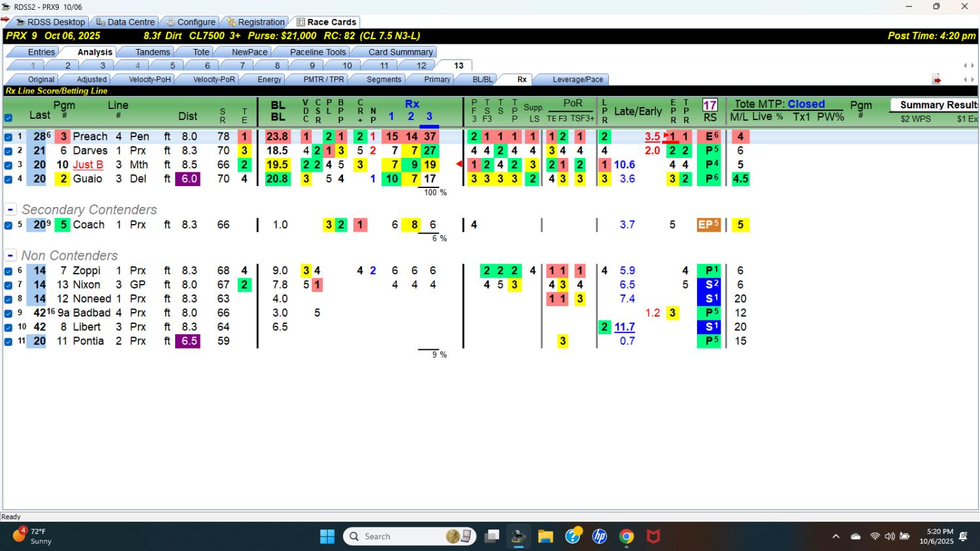Click the battery icon in the system tray
The width and height of the screenshot is (980, 551).
coord(905,537)
